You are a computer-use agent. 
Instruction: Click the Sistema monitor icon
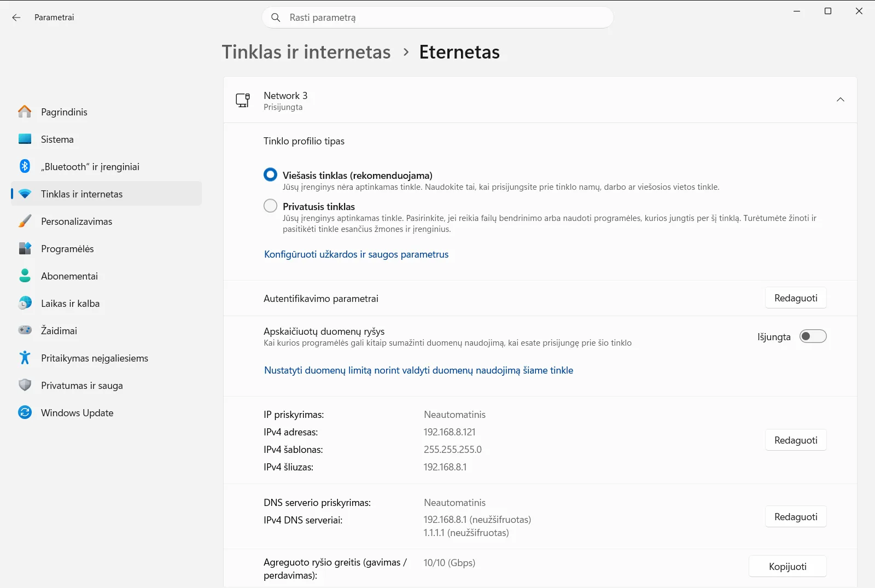tap(25, 139)
